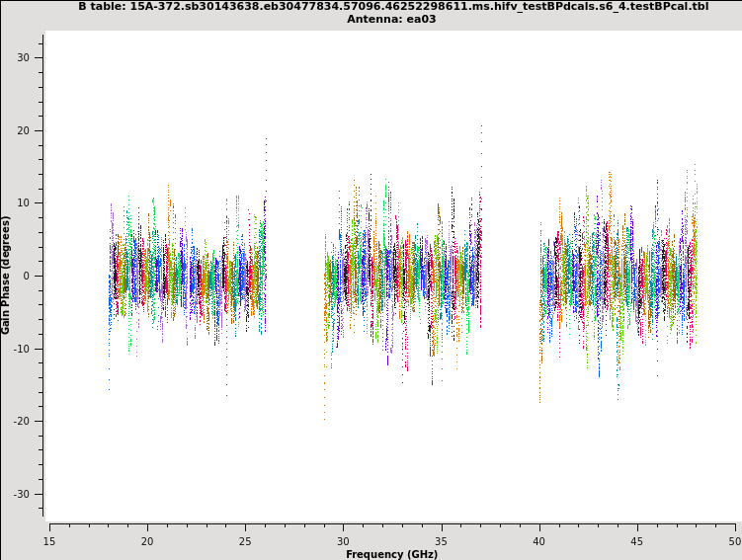Click the 'Antenna: ea03' subtitle

(391, 19)
